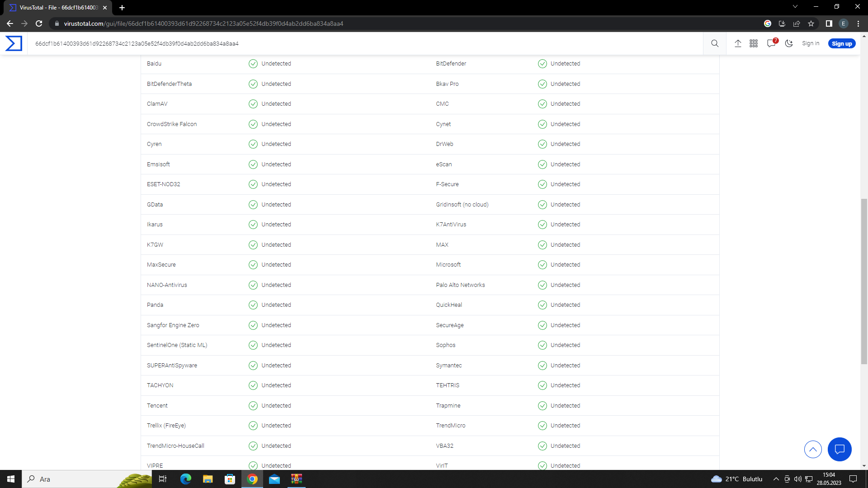Open WinRAR from taskbar
Screen dimensions: 868x488
click(297, 479)
